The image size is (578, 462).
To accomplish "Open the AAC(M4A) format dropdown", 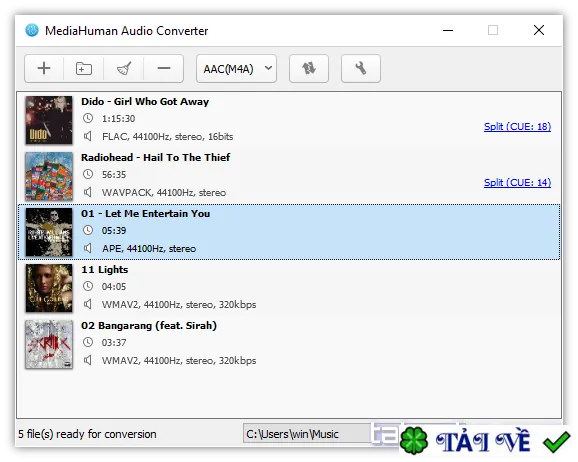I will [236, 69].
